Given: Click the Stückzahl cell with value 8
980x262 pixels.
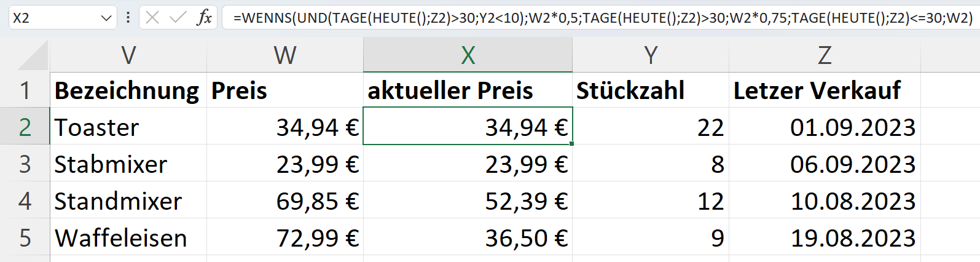Looking at the screenshot, I should (x=651, y=164).
